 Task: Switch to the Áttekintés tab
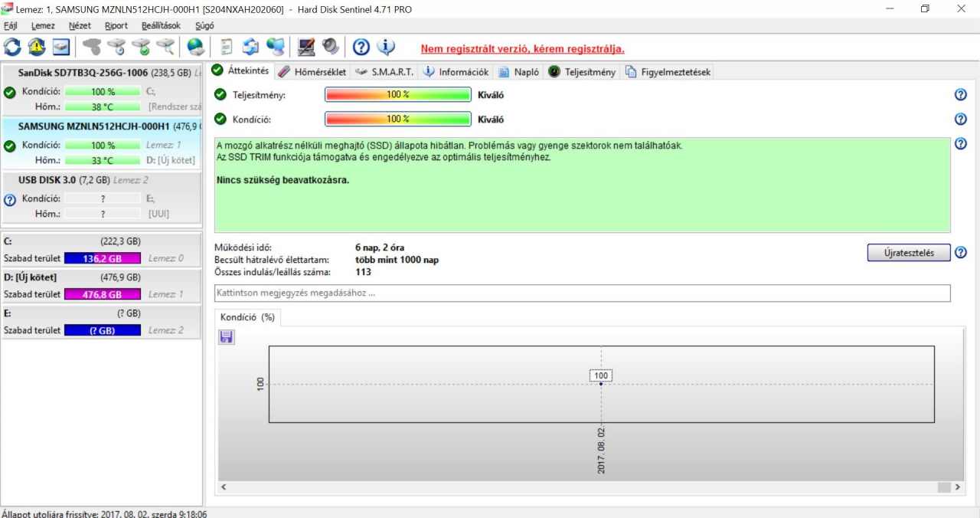pyautogui.click(x=240, y=71)
